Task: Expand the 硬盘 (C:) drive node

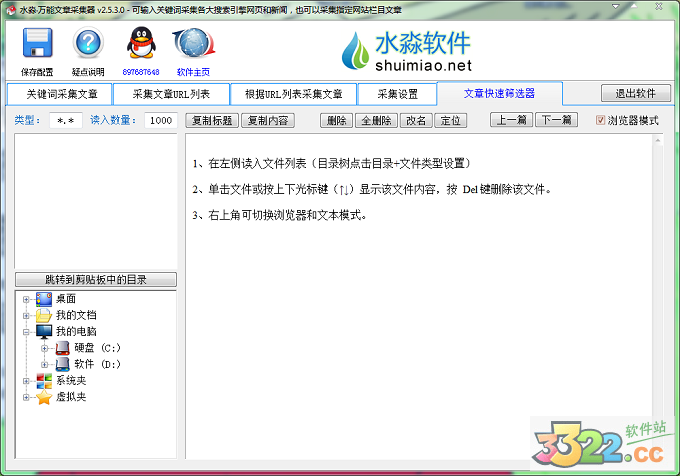Action: click(44, 349)
